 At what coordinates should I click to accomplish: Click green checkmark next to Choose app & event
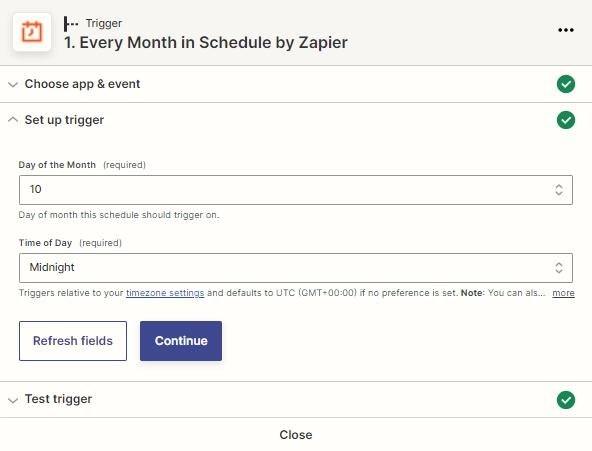point(566,84)
